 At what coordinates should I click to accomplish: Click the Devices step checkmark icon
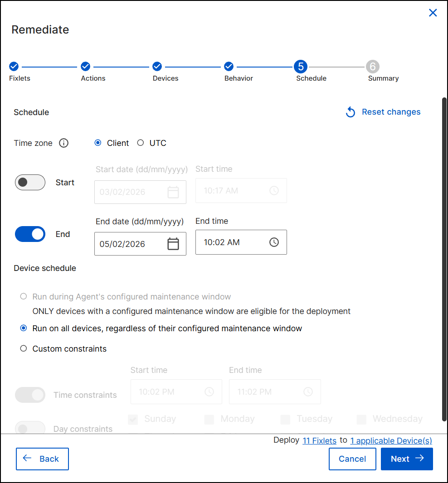tap(157, 67)
